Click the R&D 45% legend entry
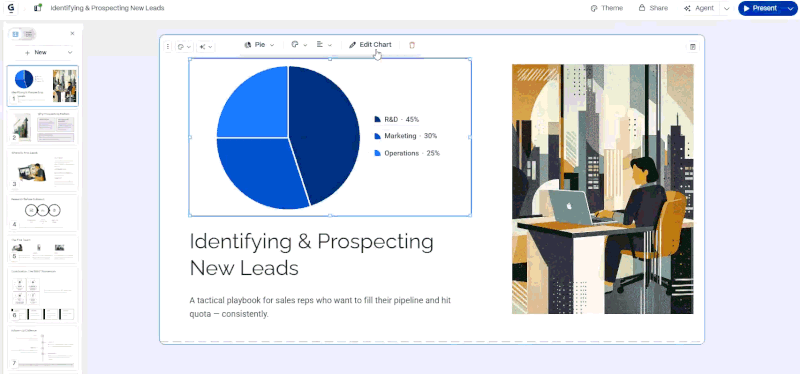 tap(396, 119)
